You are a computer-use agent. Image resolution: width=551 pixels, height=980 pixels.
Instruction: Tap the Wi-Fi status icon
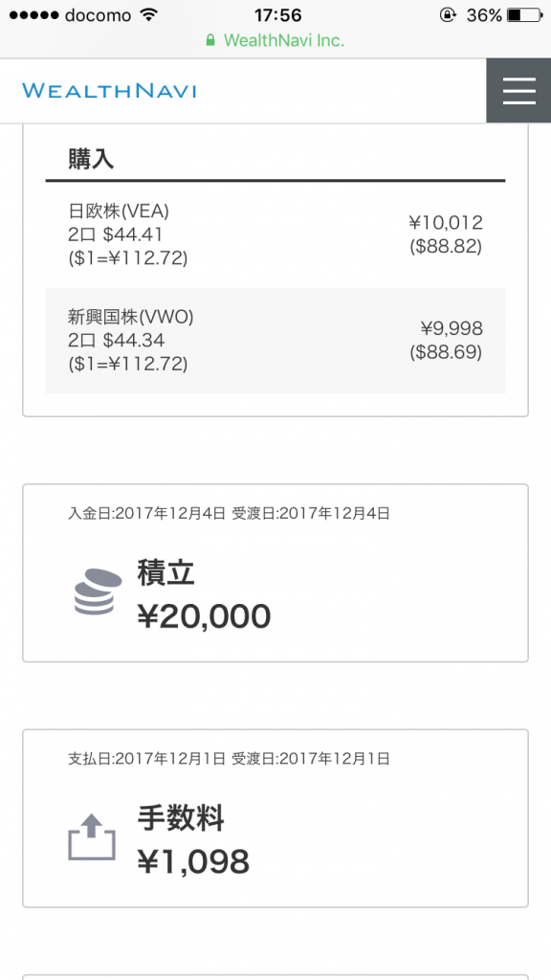148,14
